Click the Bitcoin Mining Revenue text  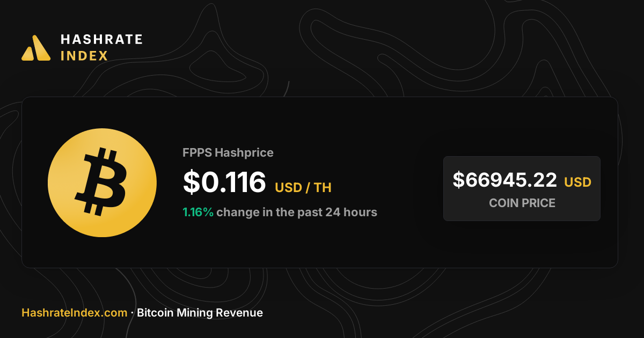[x=200, y=313]
